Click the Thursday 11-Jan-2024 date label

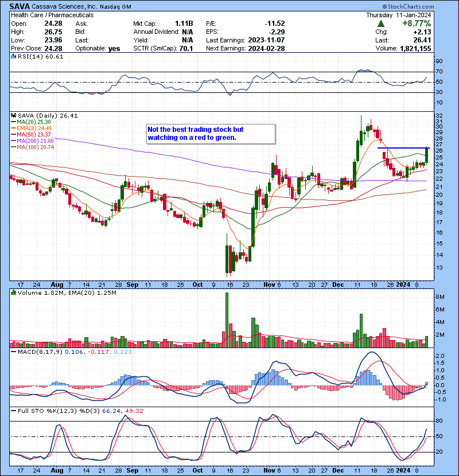click(x=399, y=15)
